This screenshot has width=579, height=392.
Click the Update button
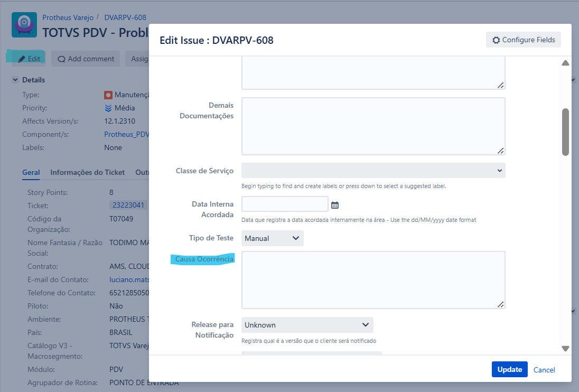pyautogui.click(x=510, y=369)
